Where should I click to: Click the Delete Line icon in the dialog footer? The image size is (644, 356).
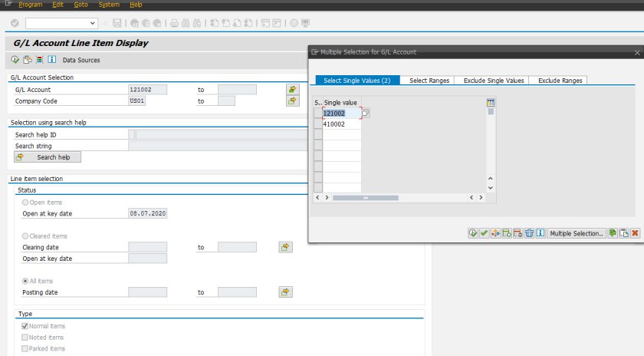[518, 233]
